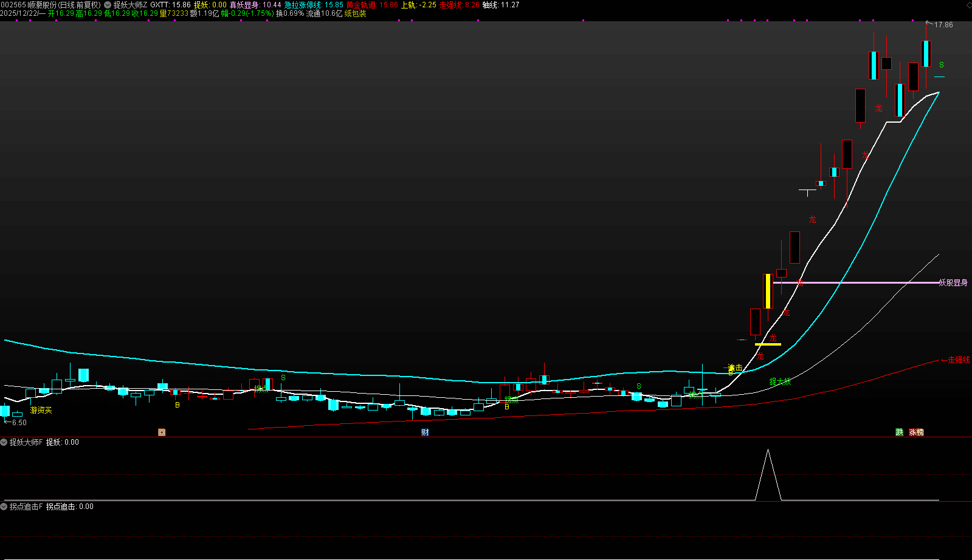This screenshot has height=560, width=972.
Task: Click the 17.86 high price annotation
Action: click(x=943, y=25)
